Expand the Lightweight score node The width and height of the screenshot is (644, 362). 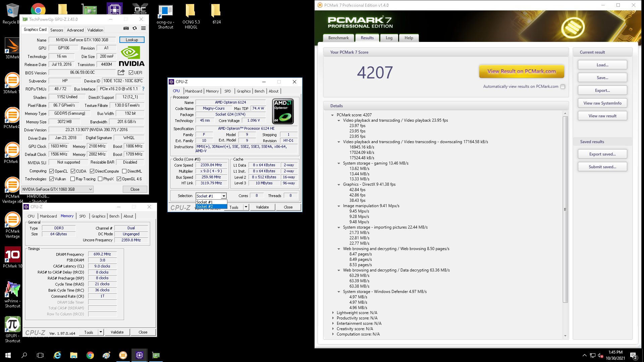click(x=333, y=313)
